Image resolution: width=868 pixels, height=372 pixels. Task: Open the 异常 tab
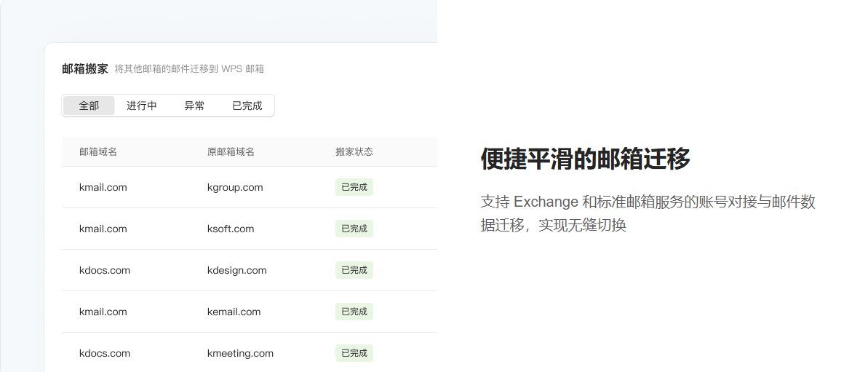click(194, 106)
